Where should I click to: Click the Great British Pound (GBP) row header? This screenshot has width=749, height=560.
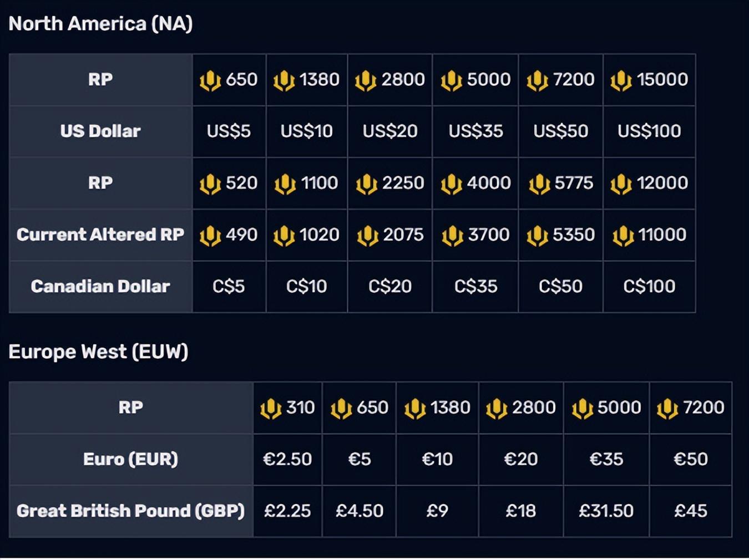pos(131,511)
